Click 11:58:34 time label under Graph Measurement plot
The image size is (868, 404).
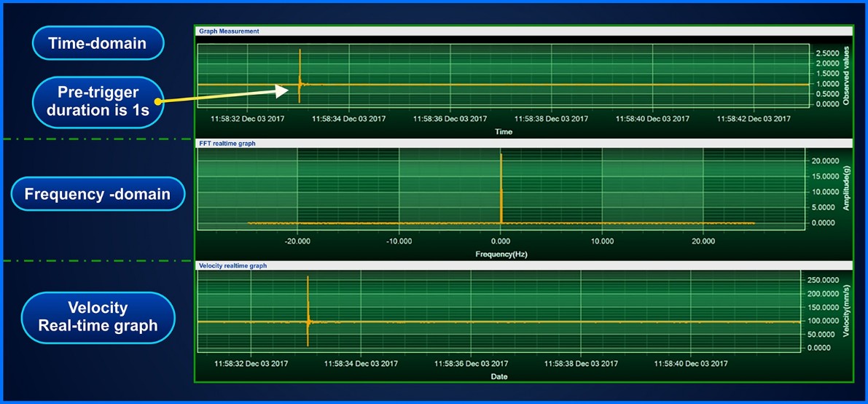click(349, 119)
